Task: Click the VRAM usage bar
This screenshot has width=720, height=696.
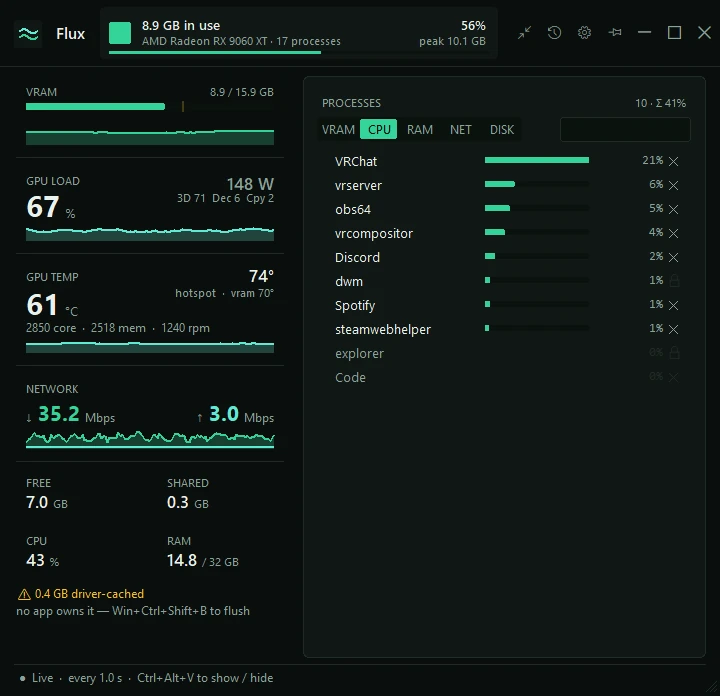Action: [150, 107]
